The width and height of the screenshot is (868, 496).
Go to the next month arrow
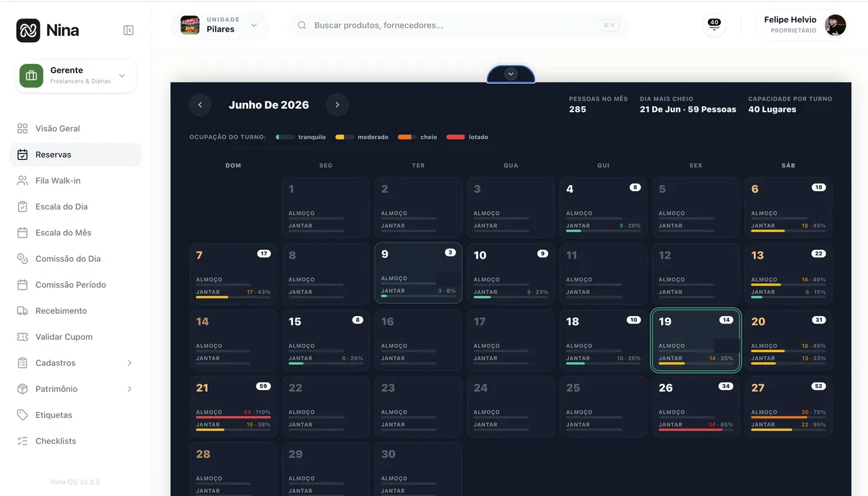(337, 105)
